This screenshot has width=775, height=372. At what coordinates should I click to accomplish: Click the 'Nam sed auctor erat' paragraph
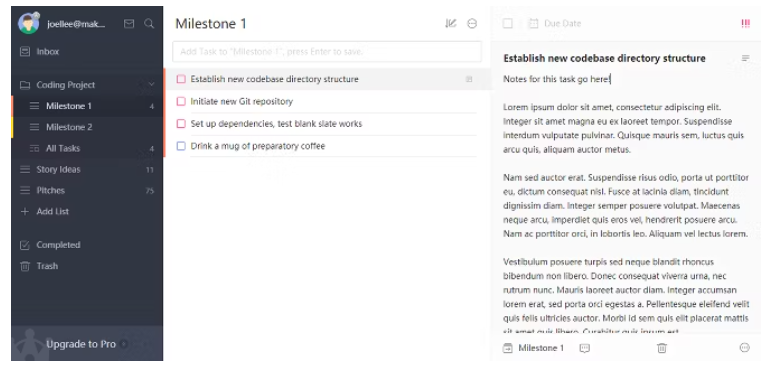(x=626, y=206)
